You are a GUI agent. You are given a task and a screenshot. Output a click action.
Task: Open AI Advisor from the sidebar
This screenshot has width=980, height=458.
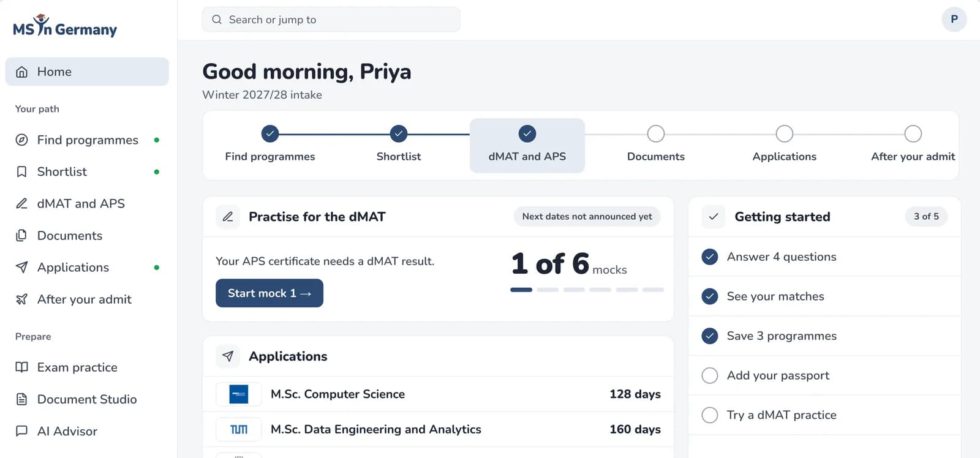pos(87,431)
